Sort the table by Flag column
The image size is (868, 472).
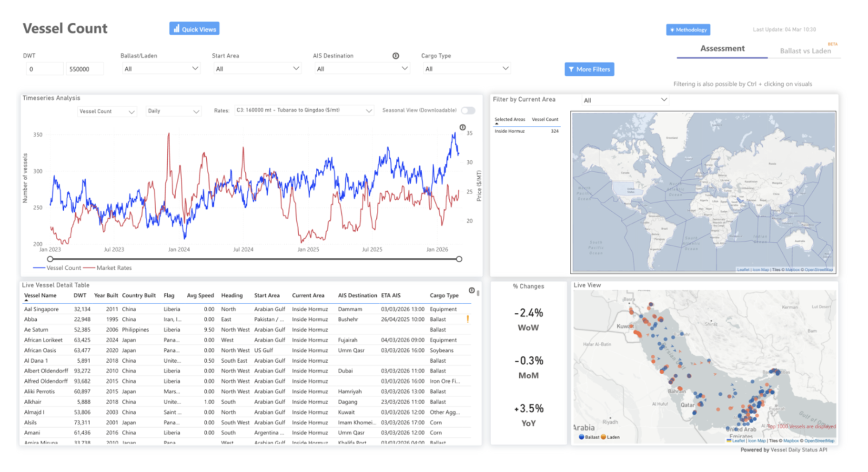(169, 296)
